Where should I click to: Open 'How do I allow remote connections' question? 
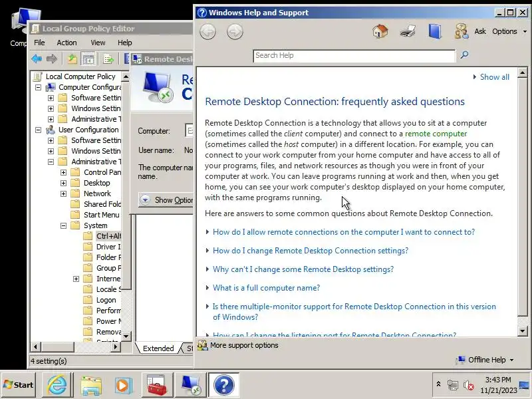click(344, 232)
